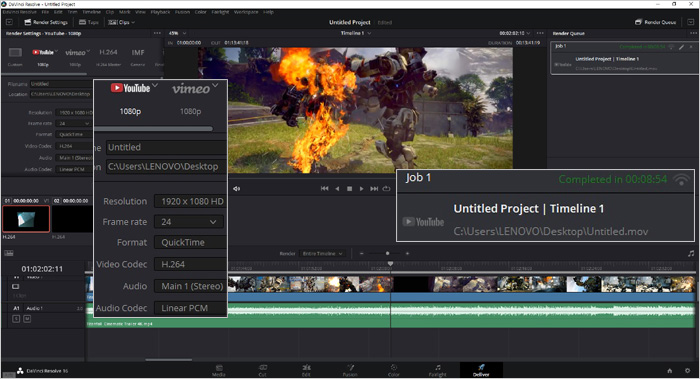Image resolution: width=700 pixels, height=379 pixels.
Task: Jump to first frame in the viewer
Action: [x=325, y=189]
